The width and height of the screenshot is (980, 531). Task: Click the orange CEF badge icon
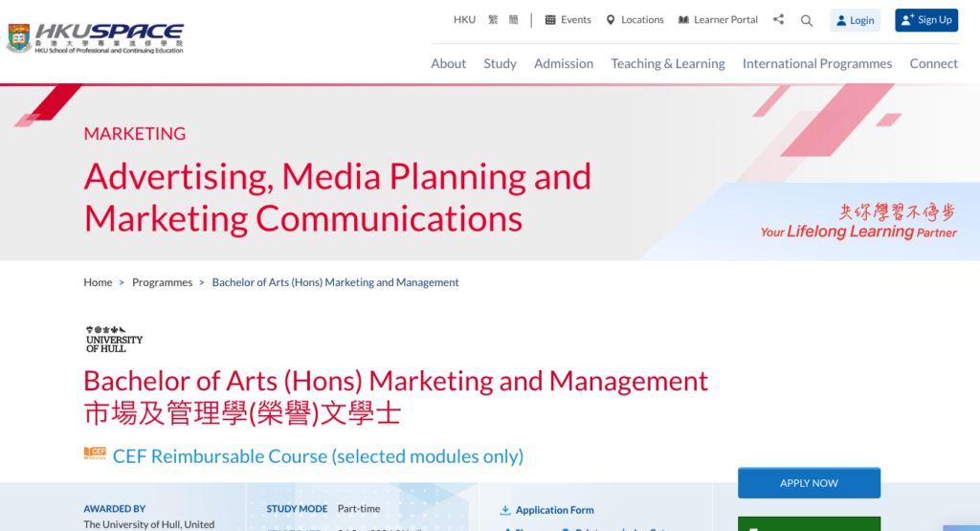click(95, 454)
